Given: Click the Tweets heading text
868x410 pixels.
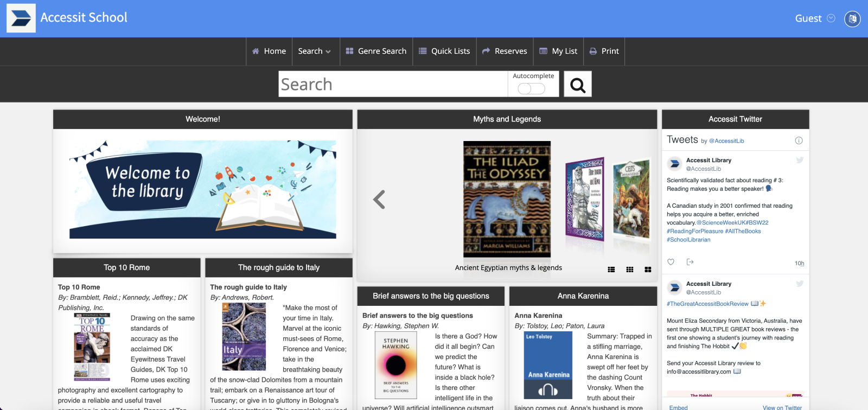Looking at the screenshot, I should coord(682,140).
